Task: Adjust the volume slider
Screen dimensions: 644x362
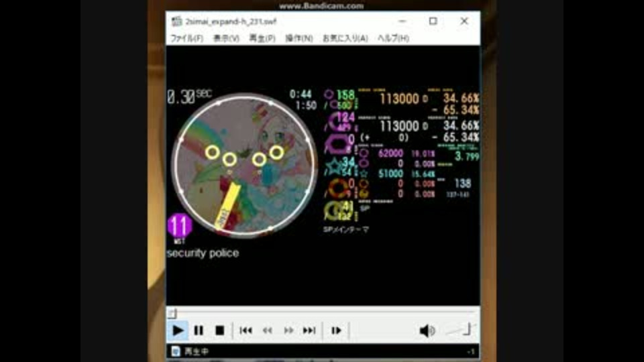Action: [461, 330]
